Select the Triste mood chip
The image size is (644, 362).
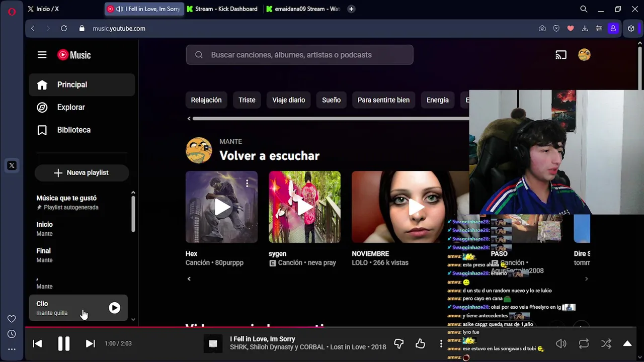point(247,100)
